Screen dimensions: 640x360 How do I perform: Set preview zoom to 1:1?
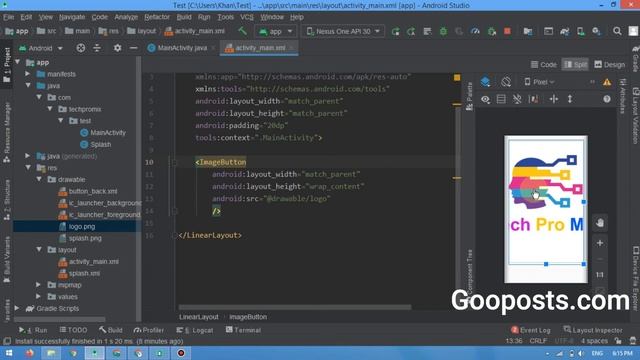tap(600, 275)
